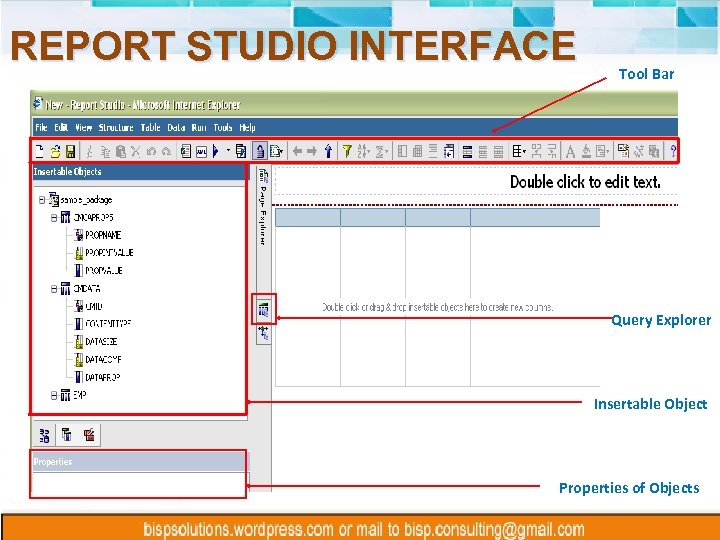Viewport: 720px width, 540px height.
Task: Open the Page Explorer bar
Action: click(263, 207)
